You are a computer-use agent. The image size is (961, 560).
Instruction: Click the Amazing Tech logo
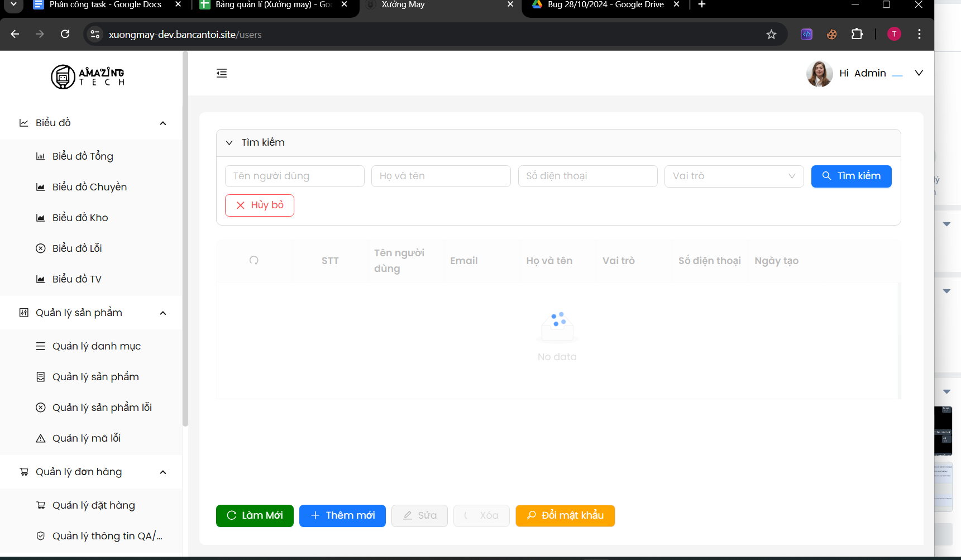point(88,77)
